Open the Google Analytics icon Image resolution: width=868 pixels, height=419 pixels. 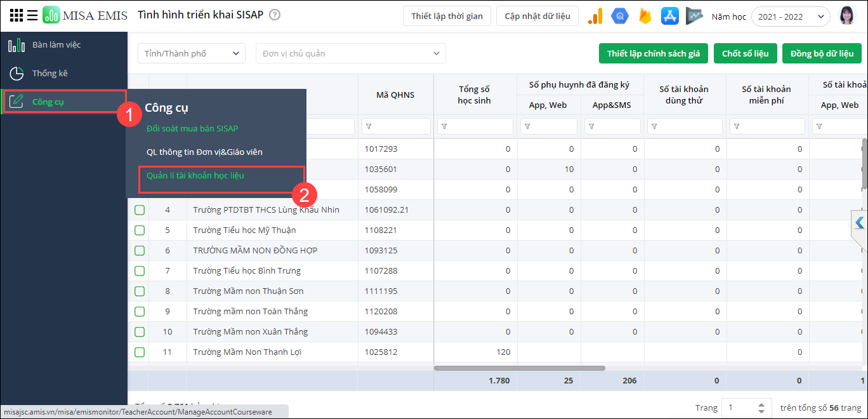(595, 17)
